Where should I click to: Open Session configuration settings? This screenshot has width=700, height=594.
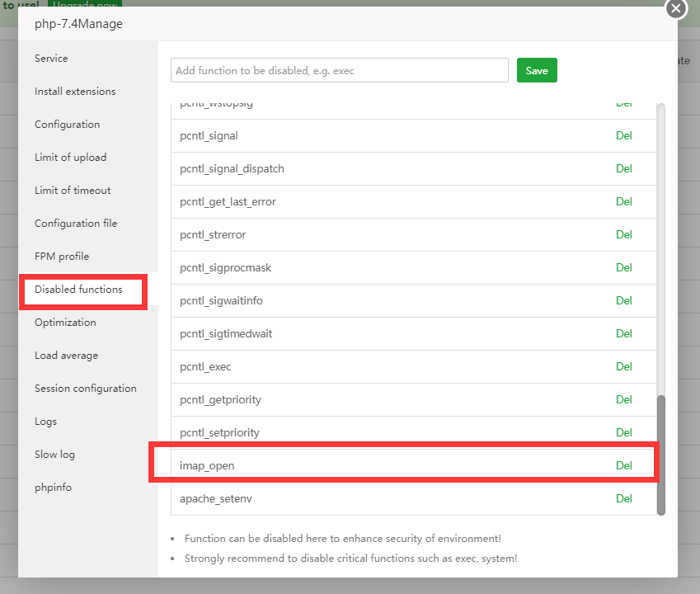[x=86, y=389]
